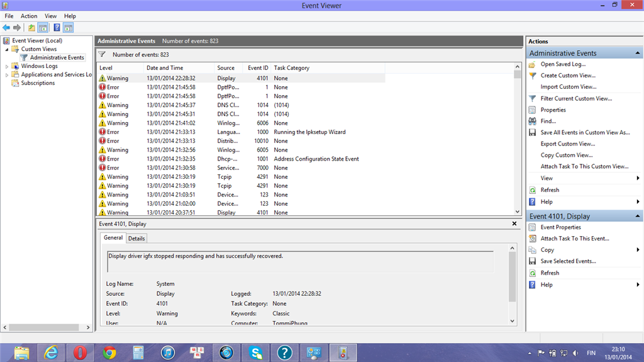Select Administrative Events in the tree
644x362 pixels.
57,57
